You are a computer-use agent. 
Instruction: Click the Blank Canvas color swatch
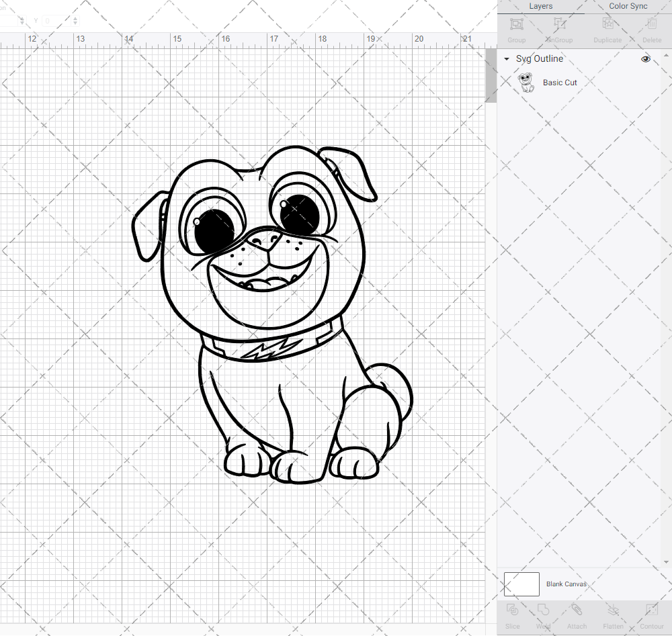(x=521, y=584)
